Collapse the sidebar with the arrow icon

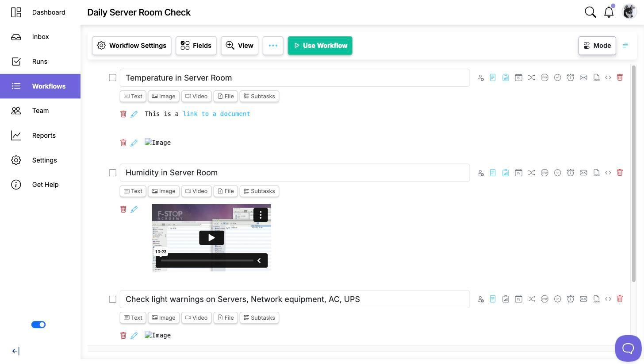(x=15, y=351)
